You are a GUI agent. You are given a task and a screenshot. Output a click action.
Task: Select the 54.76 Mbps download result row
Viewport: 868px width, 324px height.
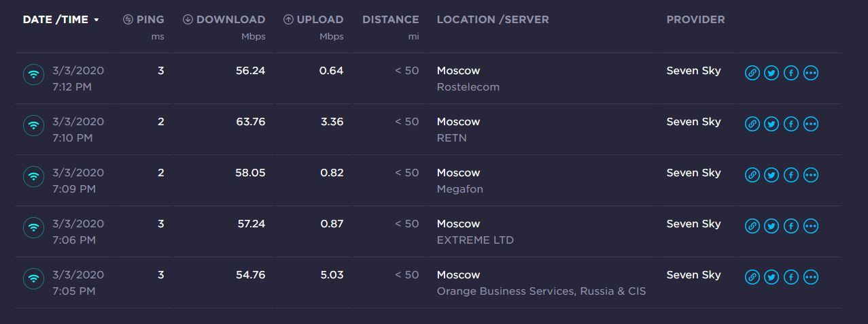249,275
